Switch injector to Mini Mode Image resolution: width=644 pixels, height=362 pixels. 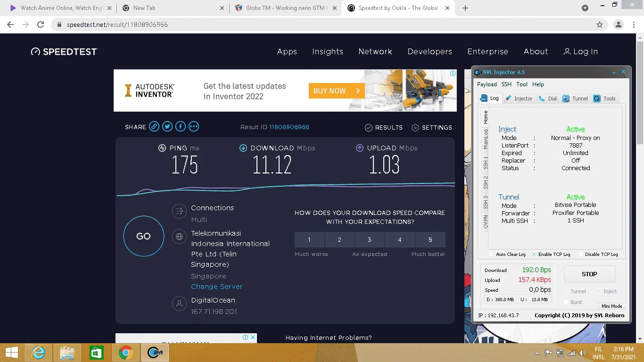pyautogui.click(x=611, y=306)
